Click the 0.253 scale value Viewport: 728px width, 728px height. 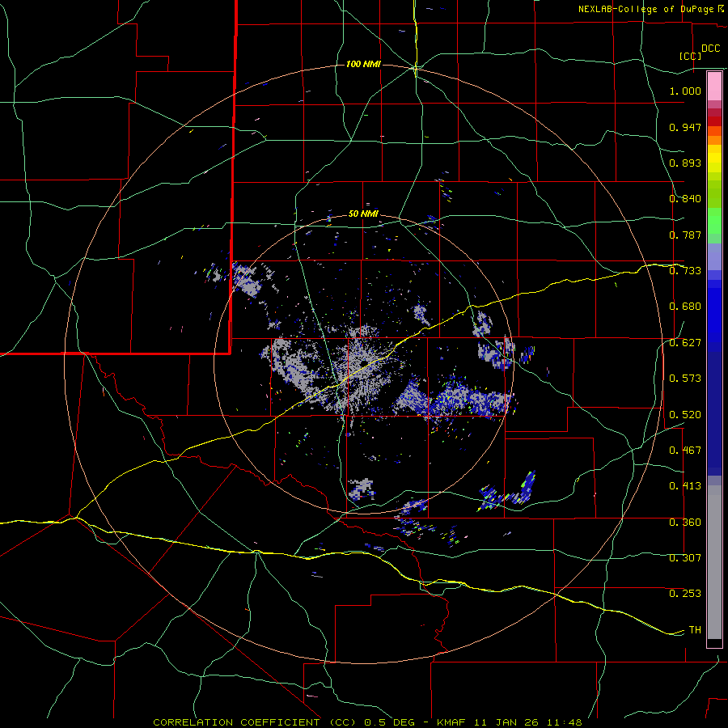685,594
